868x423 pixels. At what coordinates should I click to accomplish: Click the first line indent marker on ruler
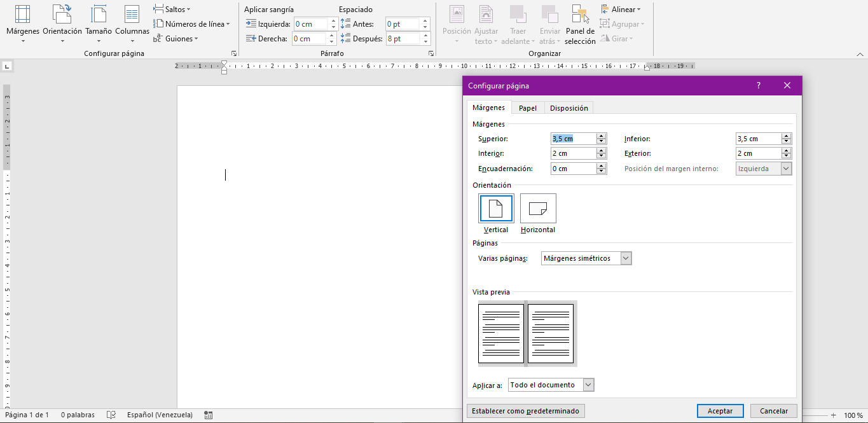[224, 64]
